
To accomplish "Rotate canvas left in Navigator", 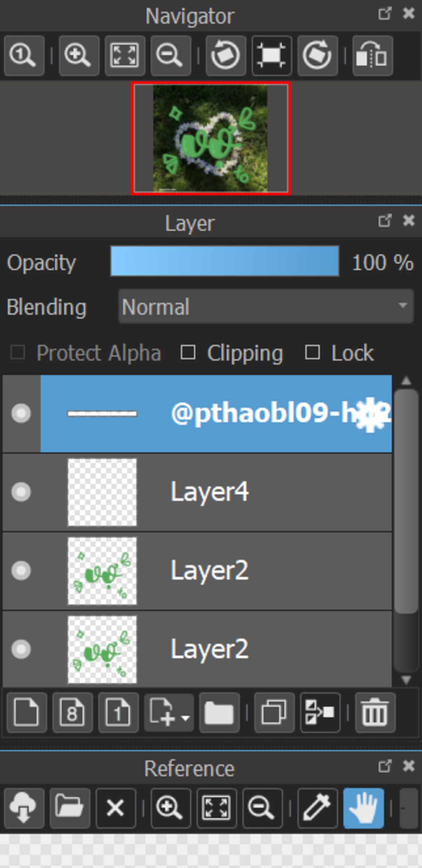I will pyautogui.click(x=226, y=55).
